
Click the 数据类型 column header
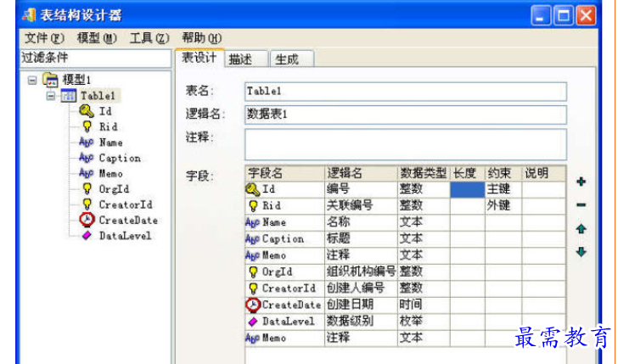point(424,173)
